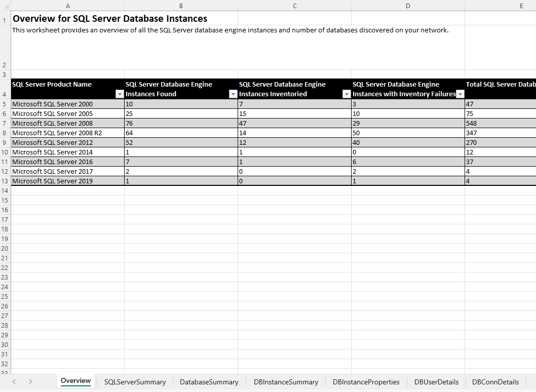Click the 'Total SQL Server Datab…' header cell
The image size is (536, 392).
click(501, 89)
